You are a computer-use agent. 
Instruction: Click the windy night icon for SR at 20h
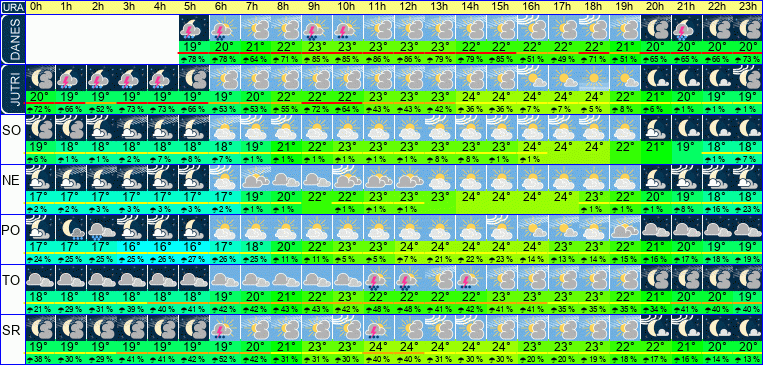pos(655,328)
